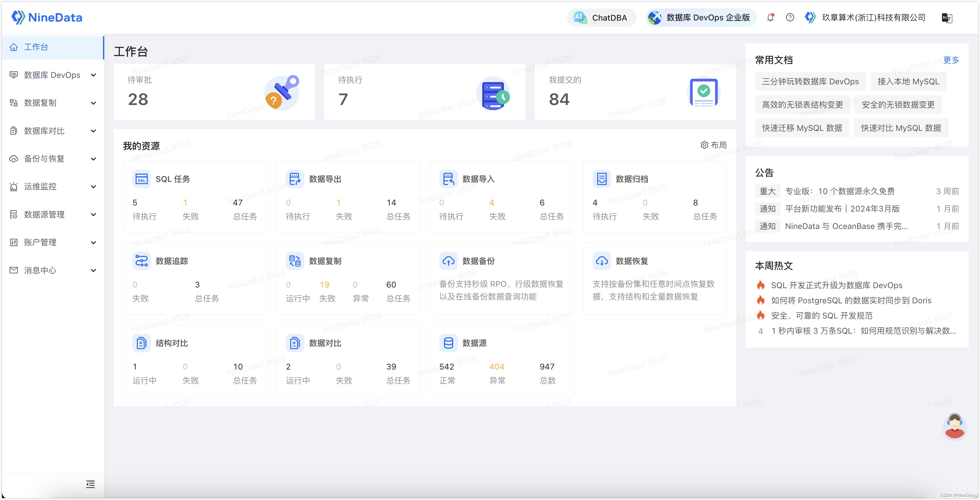Click 更多 link in 常用文档
The height and width of the screenshot is (500, 980).
[x=951, y=60]
